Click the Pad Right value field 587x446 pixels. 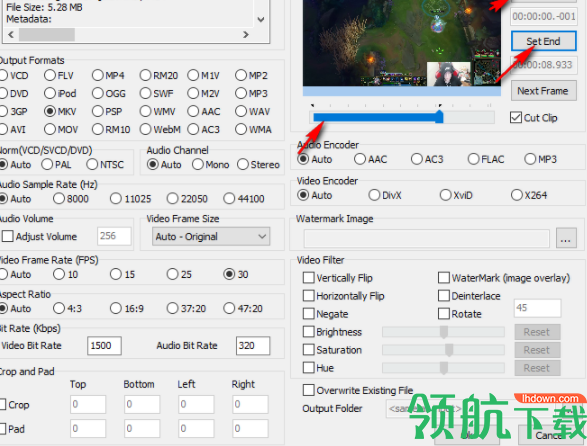tap(250, 429)
